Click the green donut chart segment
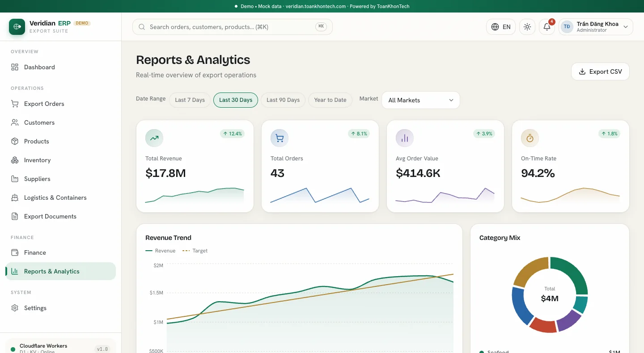Viewport: 644px width, 353px height. pyautogui.click(x=573, y=273)
